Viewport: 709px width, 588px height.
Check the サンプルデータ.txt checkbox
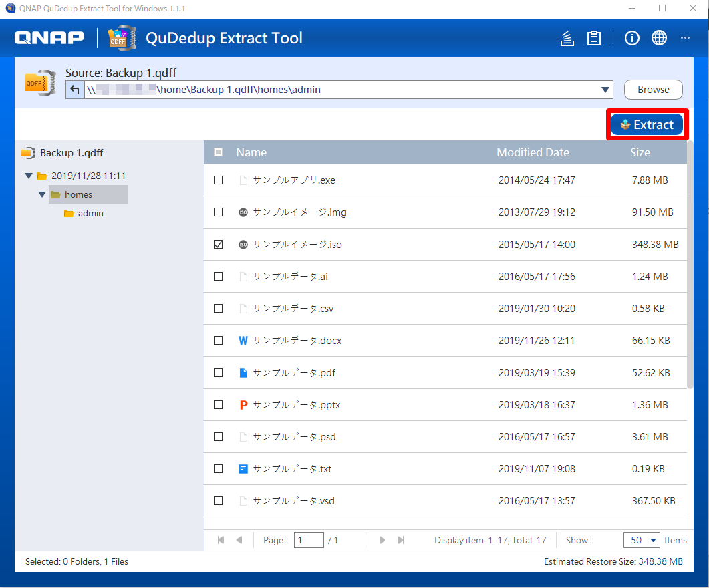click(218, 469)
